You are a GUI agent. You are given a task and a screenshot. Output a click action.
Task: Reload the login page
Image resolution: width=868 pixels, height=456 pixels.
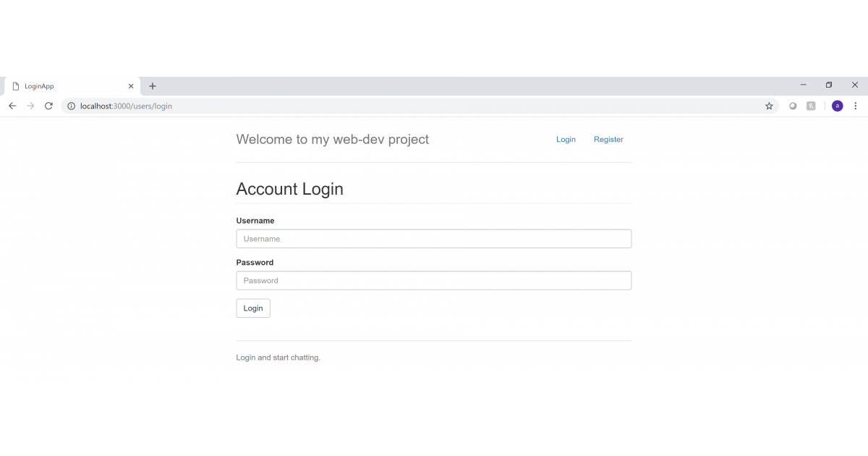[48, 106]
